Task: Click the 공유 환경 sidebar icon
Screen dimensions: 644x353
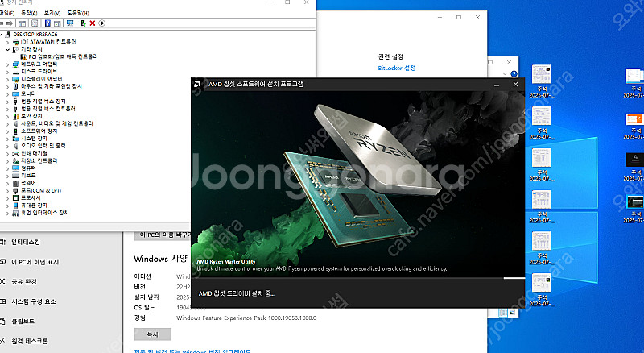Action: [x=2, y=282]
